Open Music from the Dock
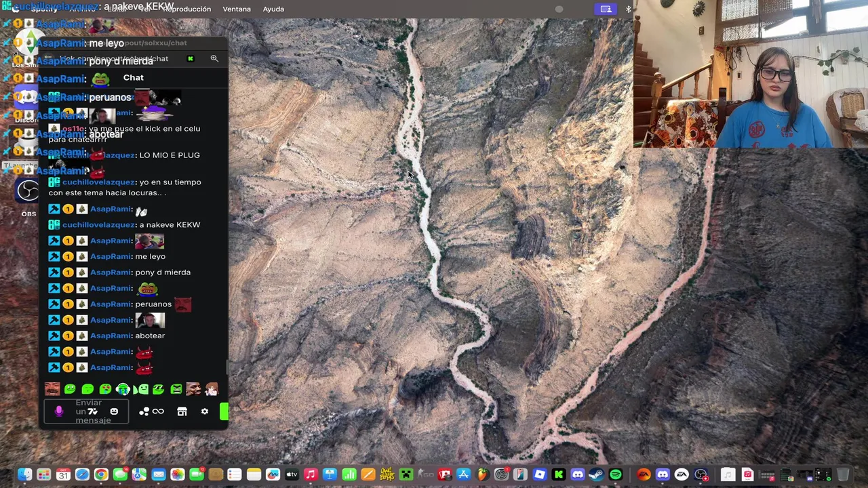This screenshot has width=868, height=488. pyautogui.click(x=311, y=474)
